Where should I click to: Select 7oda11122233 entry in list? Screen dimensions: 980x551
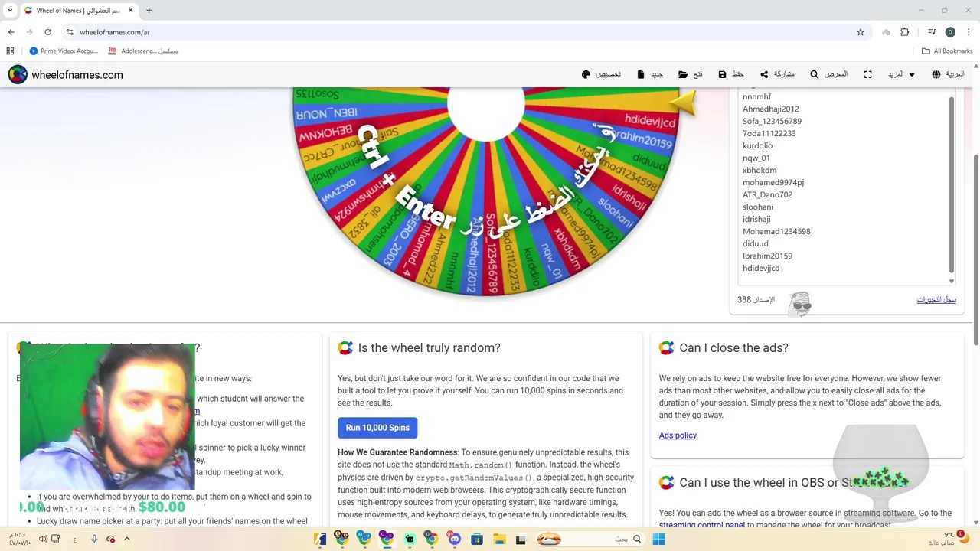769,133
